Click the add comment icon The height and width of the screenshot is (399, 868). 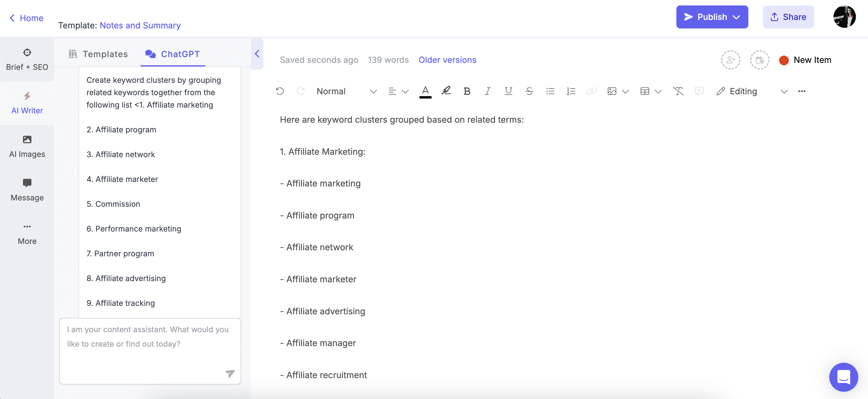(x=699, y=91)
